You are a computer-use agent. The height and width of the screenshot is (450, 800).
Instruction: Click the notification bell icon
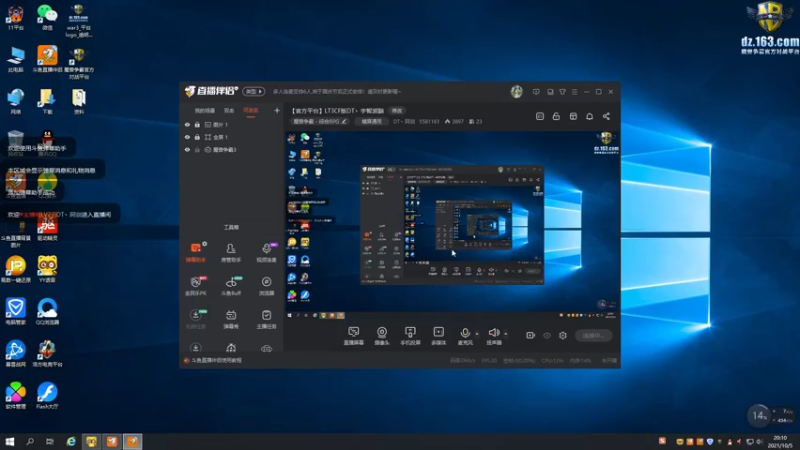(589, 116)
